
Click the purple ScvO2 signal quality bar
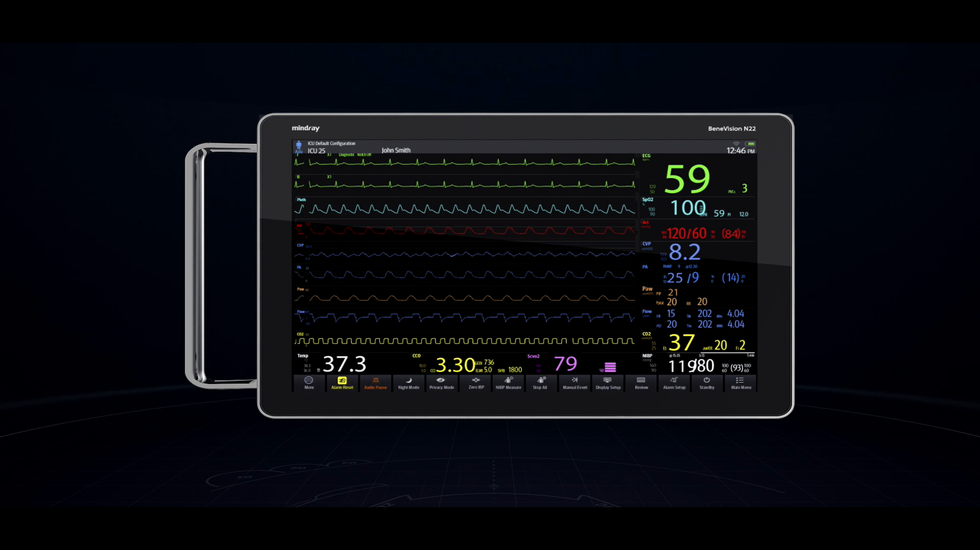(x=610, y=367)
